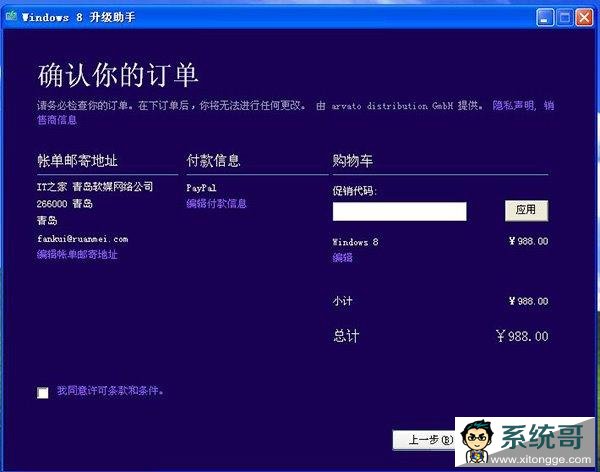Viewport: 600px width, 472px height.
Task: Click the 总计 total price ¥988.00
Action: 522,336
